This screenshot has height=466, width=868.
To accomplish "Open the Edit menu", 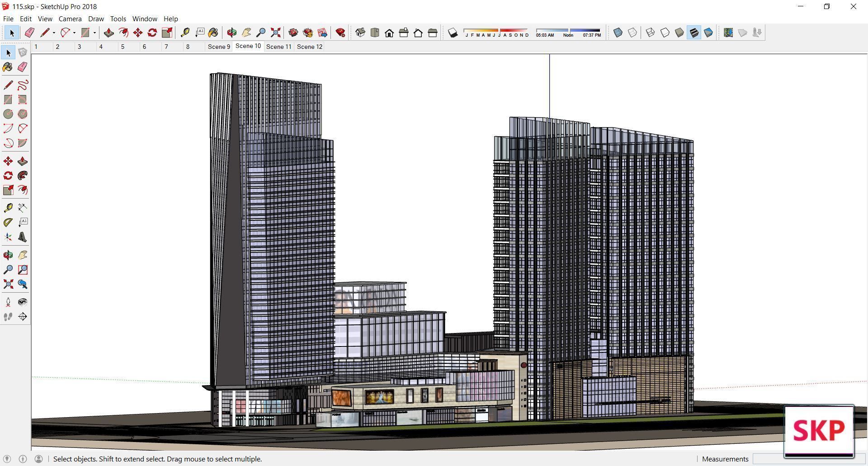I will 26,19.
